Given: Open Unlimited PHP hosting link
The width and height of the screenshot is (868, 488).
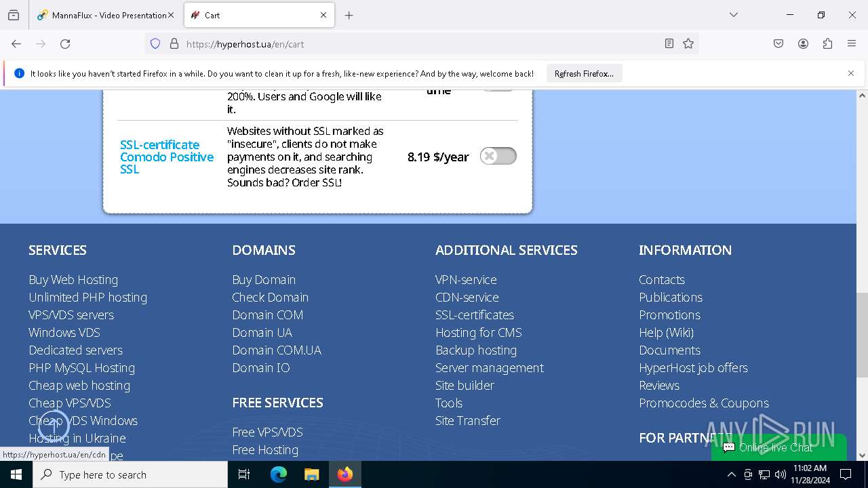Looking at the screenshot, I should (x=87, y=297).
